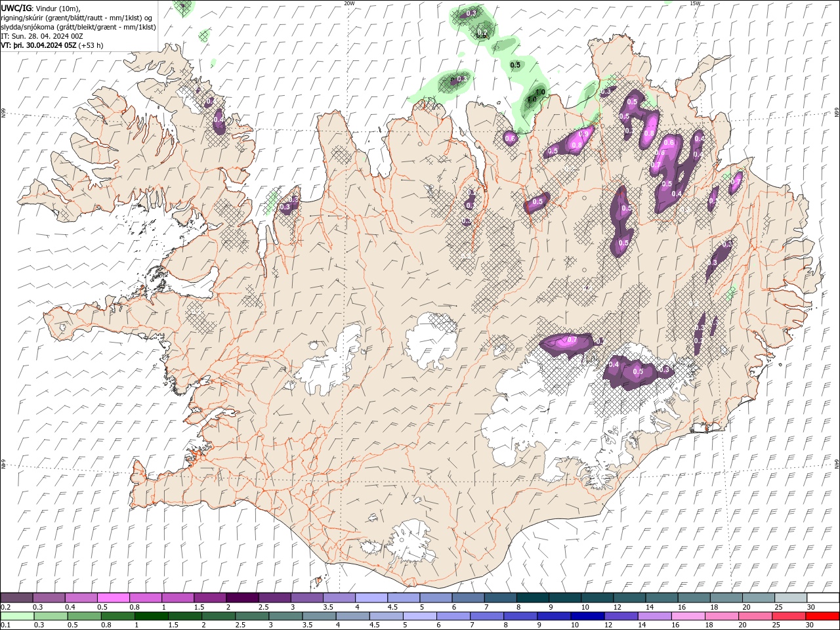840x630 pixels.
Task: Click the '20W' longitude label
Action: 349,3
